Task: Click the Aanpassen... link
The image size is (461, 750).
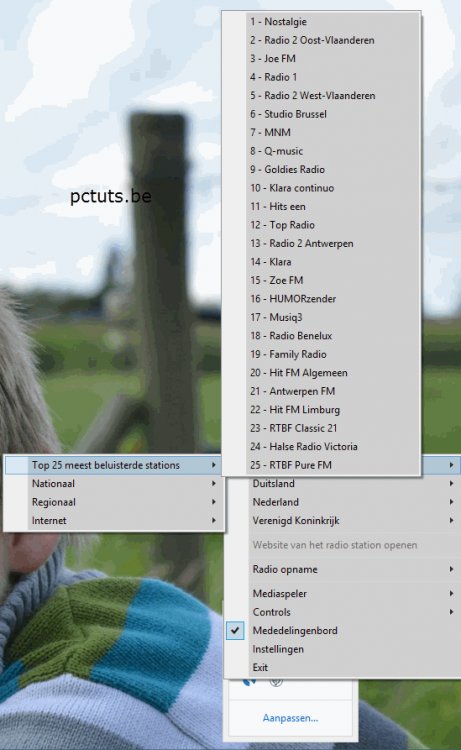Action: coord(290,718)
